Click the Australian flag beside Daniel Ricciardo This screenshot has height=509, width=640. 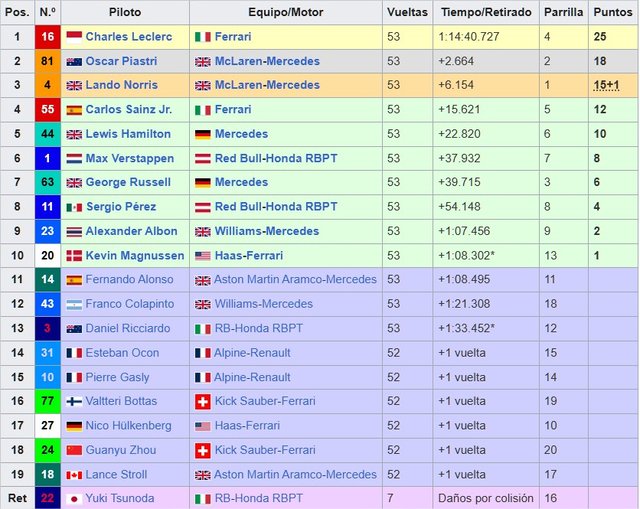(74, 329)
